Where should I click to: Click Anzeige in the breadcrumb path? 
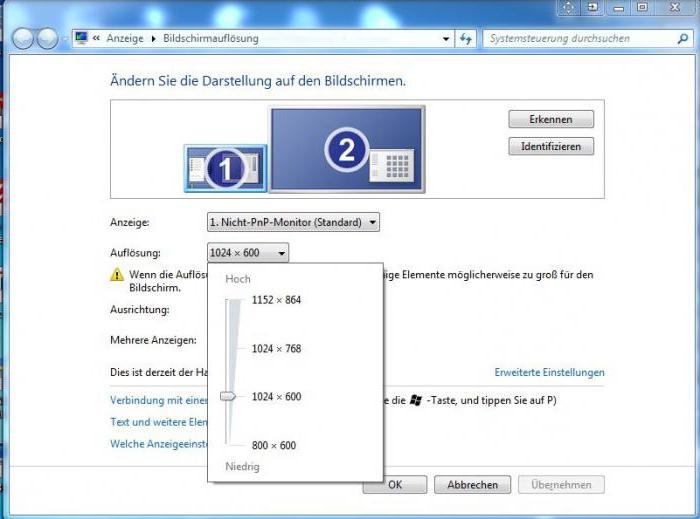tap(125, 39)
